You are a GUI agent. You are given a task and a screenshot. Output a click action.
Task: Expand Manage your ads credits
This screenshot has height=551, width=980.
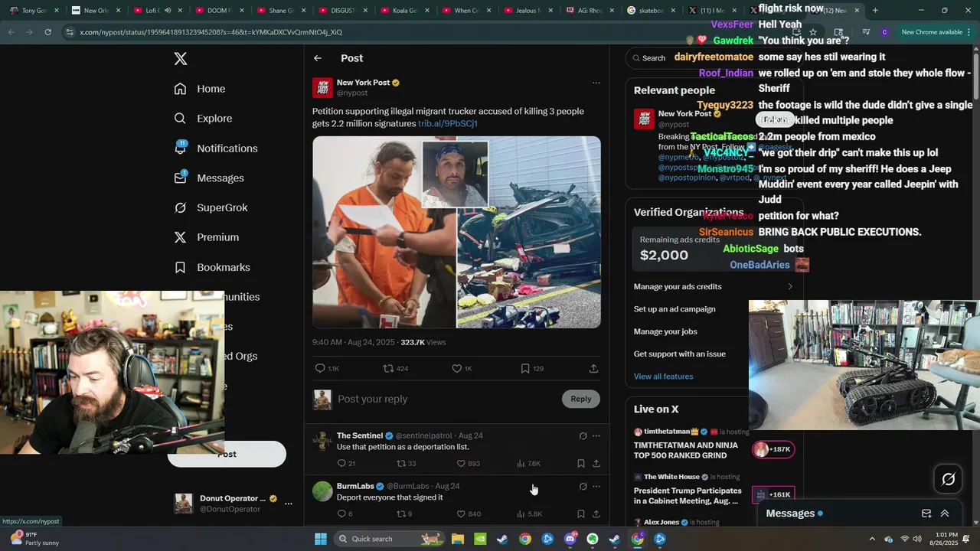pos(714,287)
